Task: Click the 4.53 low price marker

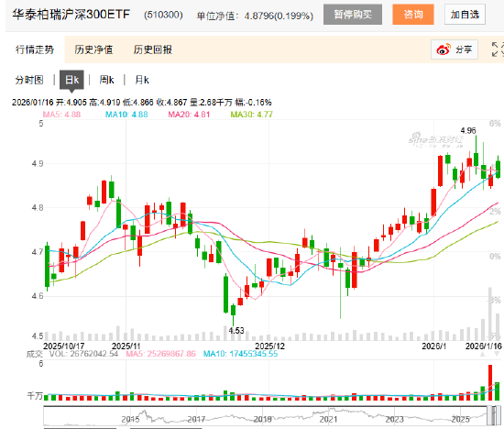Action: (x=236, y=331)
